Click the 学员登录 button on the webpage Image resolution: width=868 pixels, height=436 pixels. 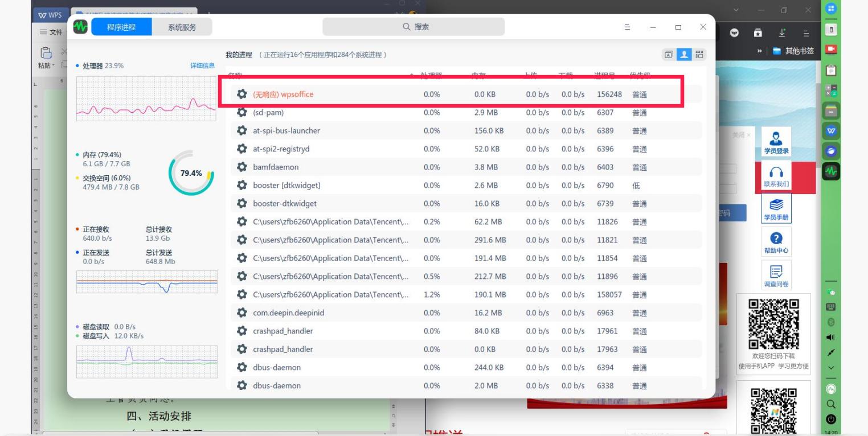pos(775,143)
